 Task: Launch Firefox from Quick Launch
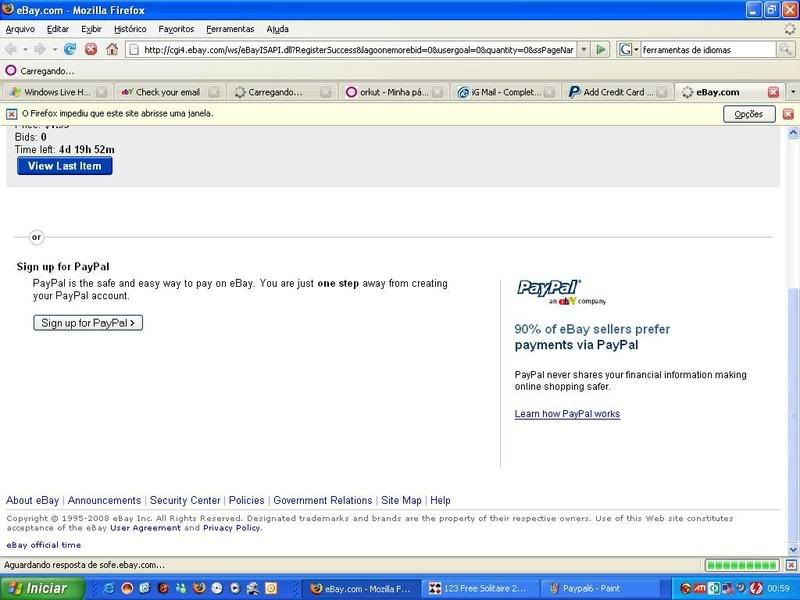[x=199, y=588]
